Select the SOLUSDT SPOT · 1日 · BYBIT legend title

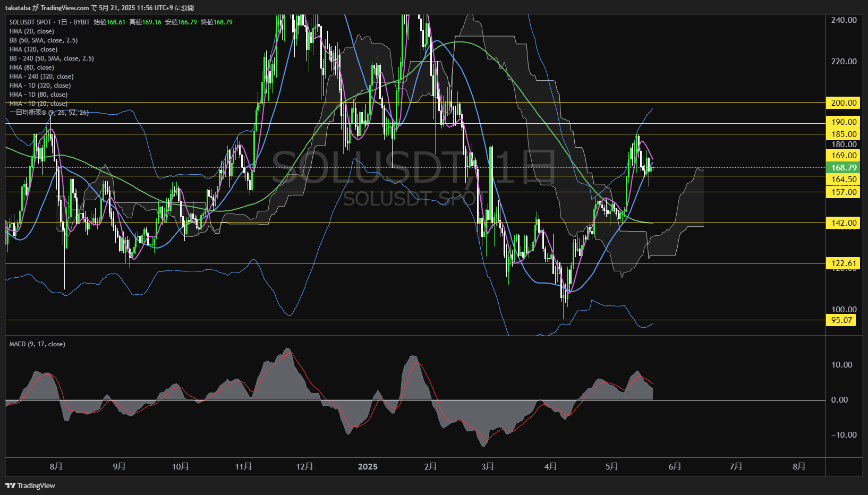[49, 22]
